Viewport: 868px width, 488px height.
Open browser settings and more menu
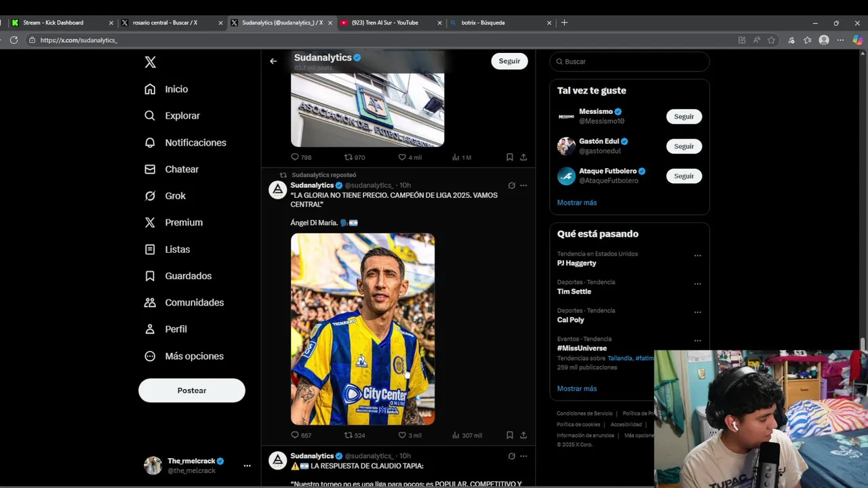pos(840,40)
